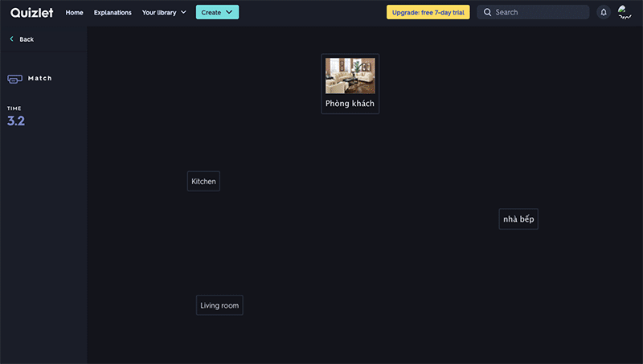Click the Quizlet logo

(x=31, y=12)
